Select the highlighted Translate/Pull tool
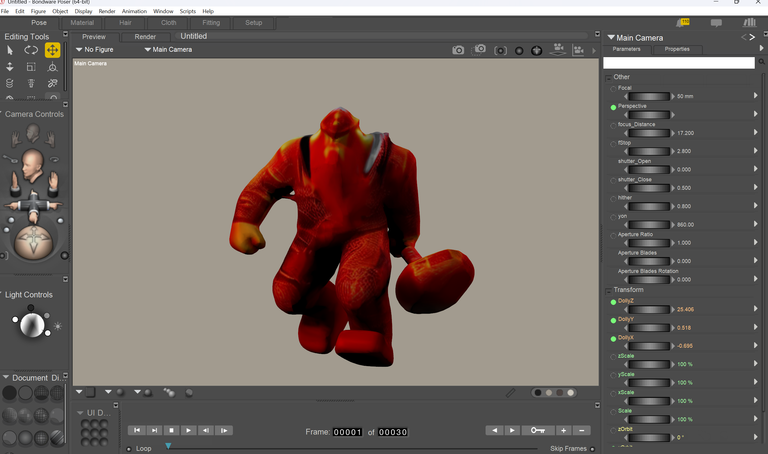Image resolution: width=768 pixels, height=454 pixels. 52,50
